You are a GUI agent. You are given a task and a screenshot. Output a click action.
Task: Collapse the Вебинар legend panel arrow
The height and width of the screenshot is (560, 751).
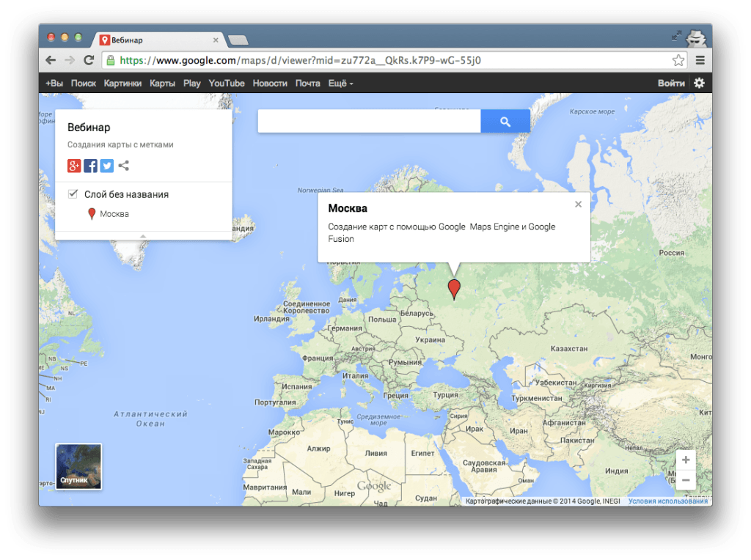click(x=143, y=236)
